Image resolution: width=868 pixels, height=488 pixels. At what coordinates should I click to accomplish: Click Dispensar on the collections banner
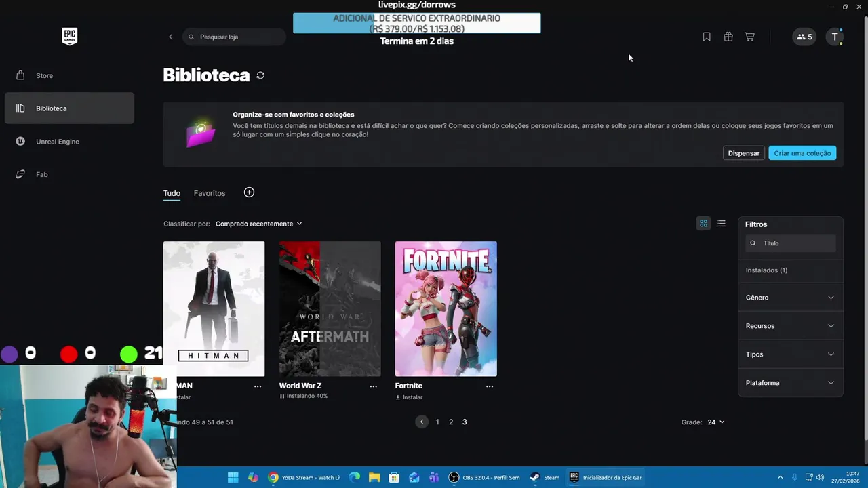pos(744,153)
